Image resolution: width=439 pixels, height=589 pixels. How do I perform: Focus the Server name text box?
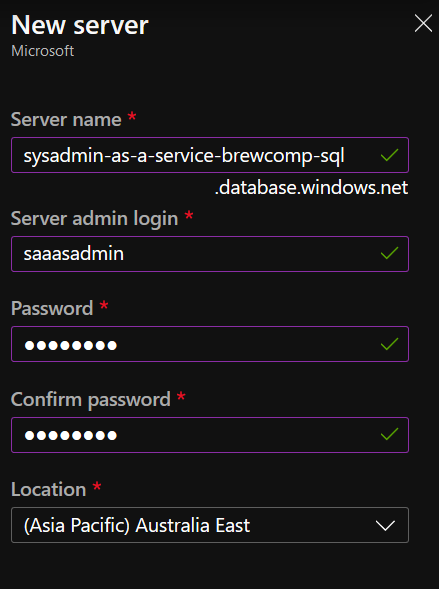click(210, 155)
